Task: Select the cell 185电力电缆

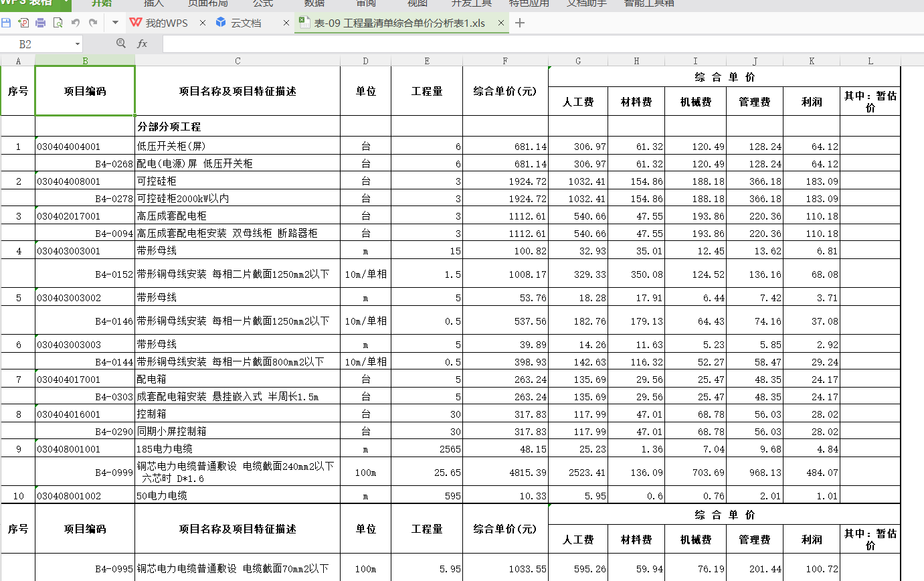Action: 238,449
